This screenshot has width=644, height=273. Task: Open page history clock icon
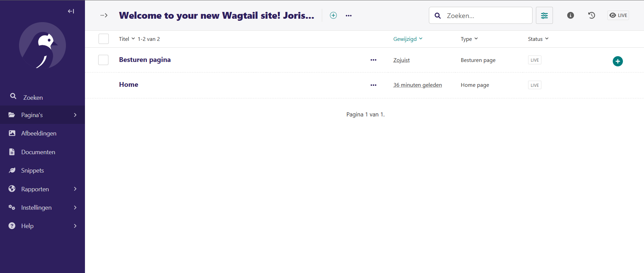[x=591, y=15]
